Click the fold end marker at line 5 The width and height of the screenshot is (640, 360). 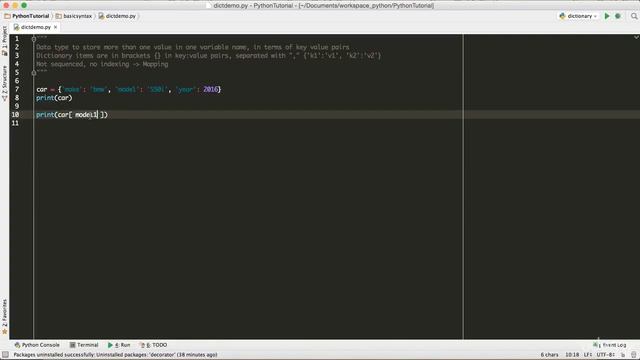(34, 73)
